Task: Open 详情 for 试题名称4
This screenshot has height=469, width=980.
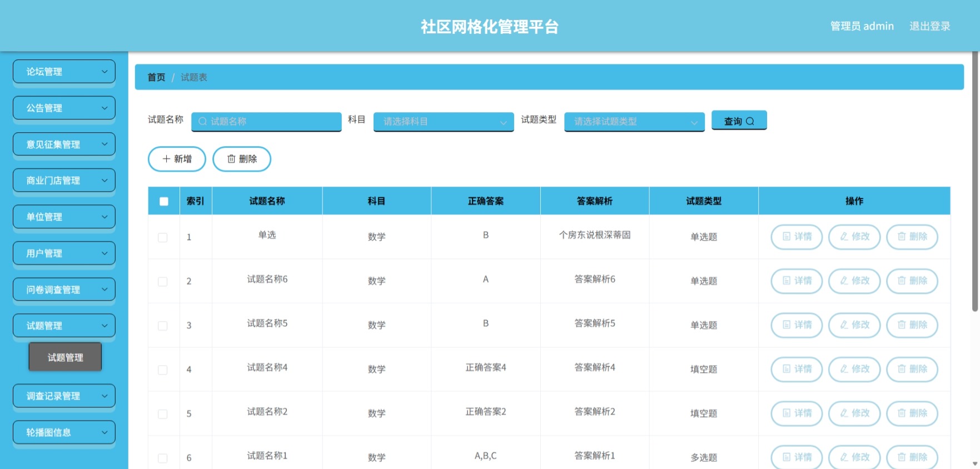Action: [797, 369]
